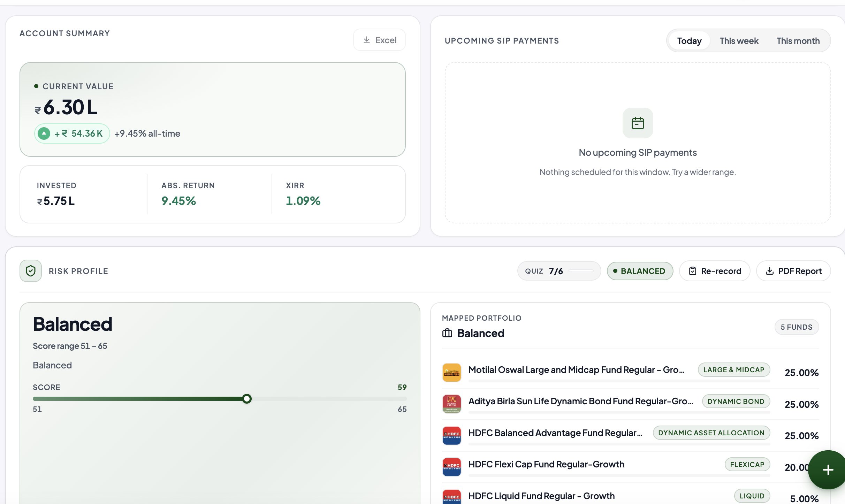
Task: Click the Score range 51 – 65 text
Action: tap(70, 346)
